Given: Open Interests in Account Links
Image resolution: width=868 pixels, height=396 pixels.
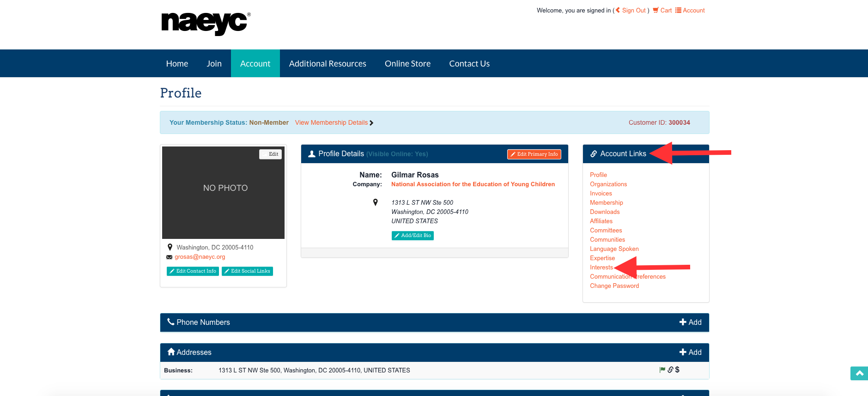Looking at the screenshot, I should point(601,267).
